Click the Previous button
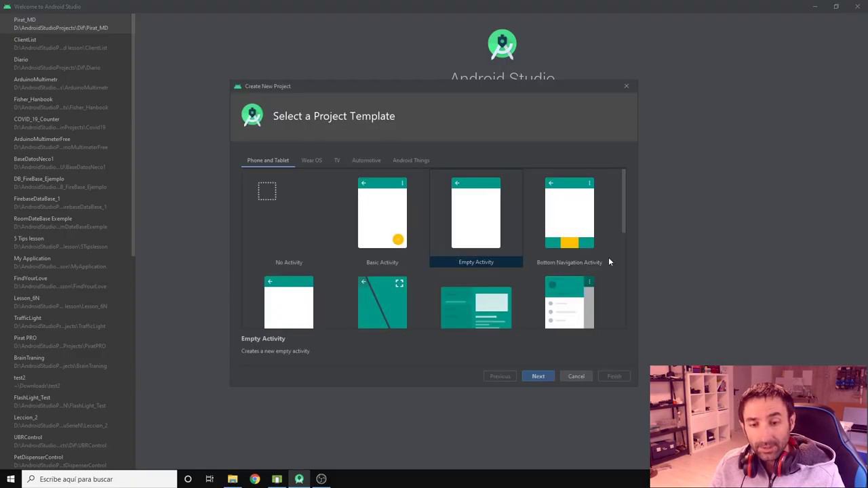868x488 pixels. click(500, 376)
